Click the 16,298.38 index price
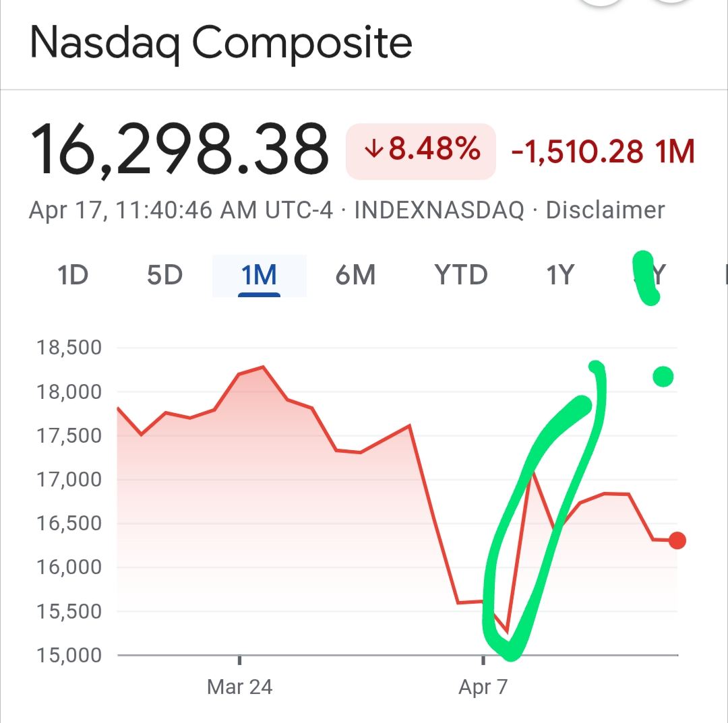This screenshot has width=728, height=723. (180, 150)
